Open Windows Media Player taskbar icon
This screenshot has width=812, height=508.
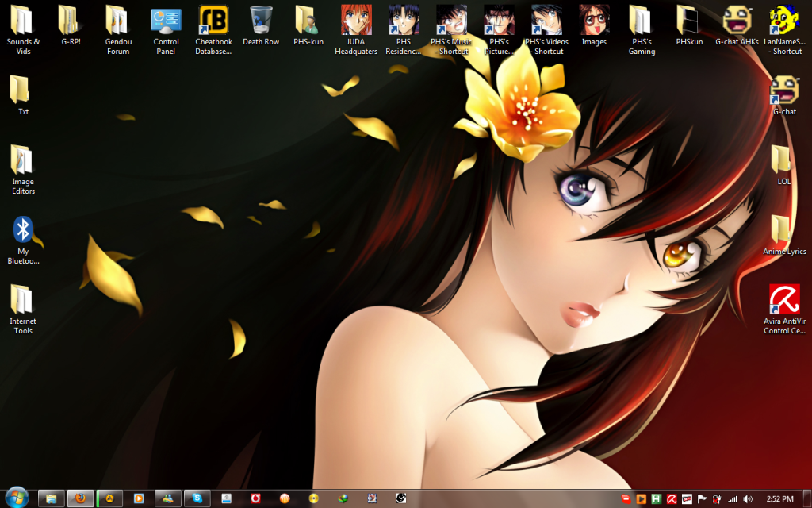click(x=138, y=498)
